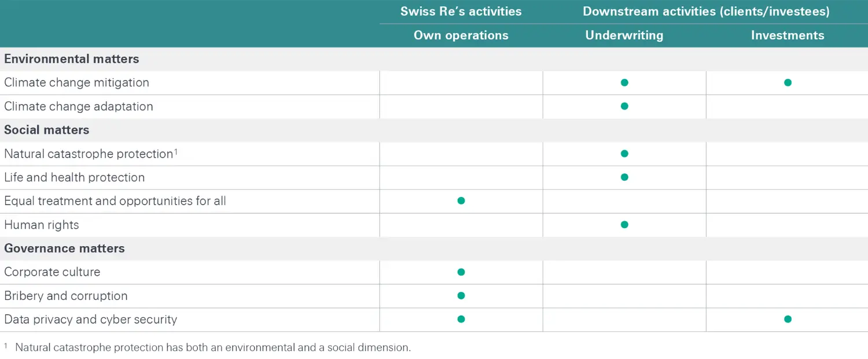Select the 'Life and health protection' row label
The height and width of the screenshot is (359, 868).
coord(74,177)
